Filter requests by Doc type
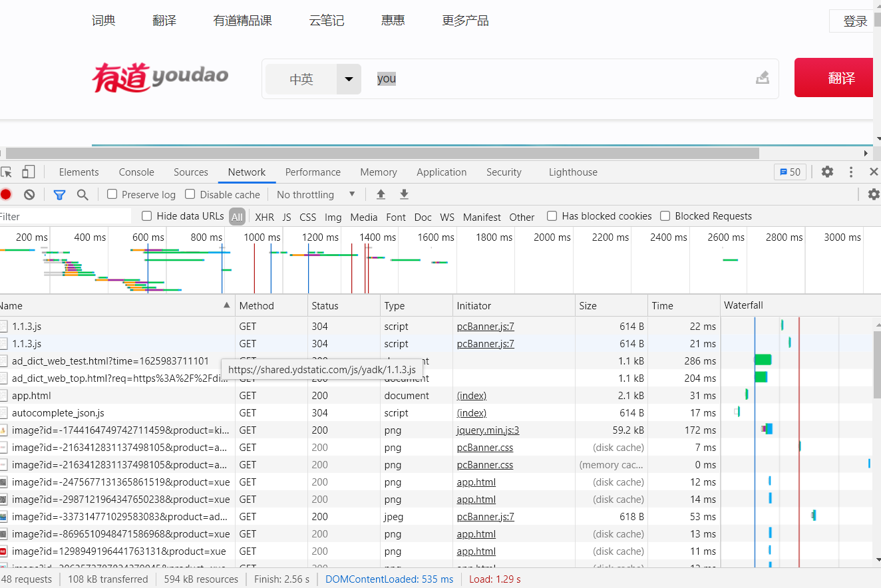This screenshot has height=588, width=881. click(x=423, y=217)
